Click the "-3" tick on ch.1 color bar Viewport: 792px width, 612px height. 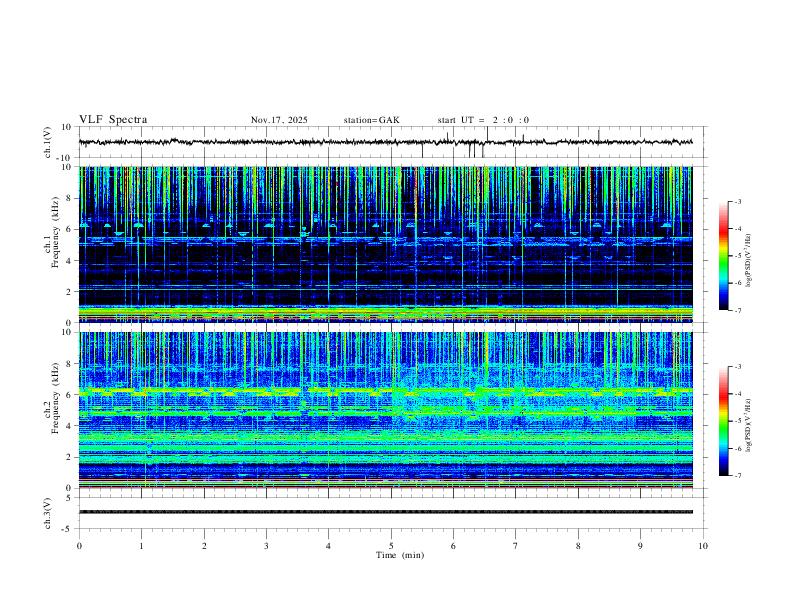[738, 201]
